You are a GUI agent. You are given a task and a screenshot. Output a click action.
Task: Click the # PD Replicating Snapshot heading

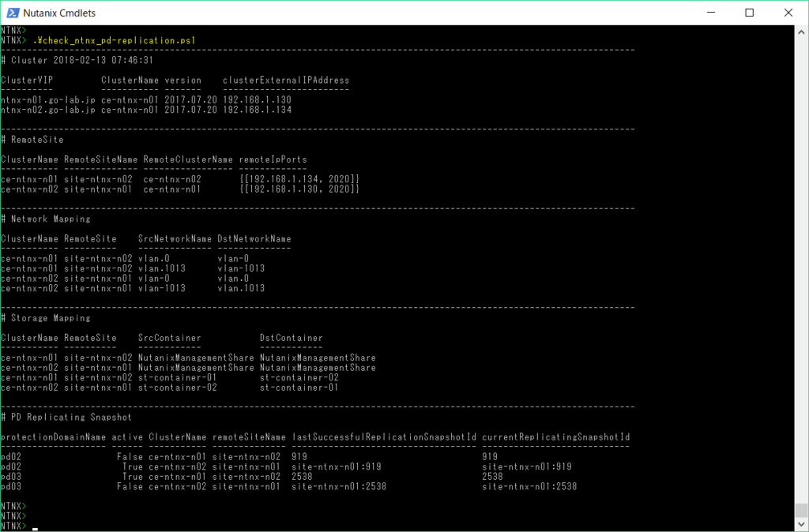tap(66, 417)
